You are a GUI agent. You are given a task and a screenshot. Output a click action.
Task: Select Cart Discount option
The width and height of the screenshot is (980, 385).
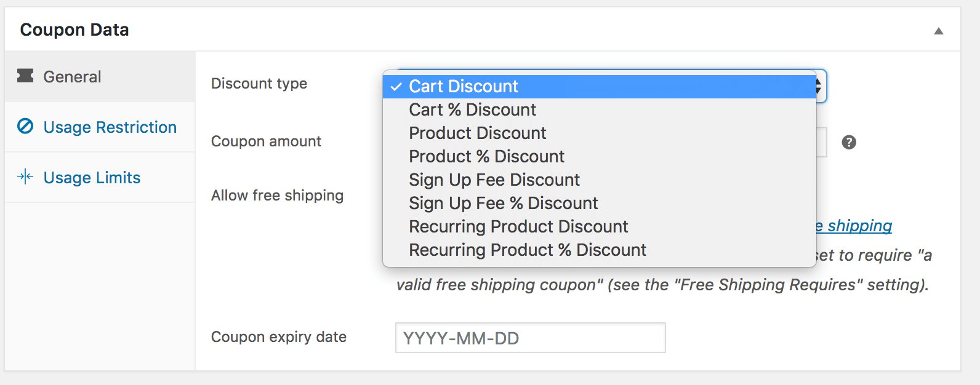464,87
